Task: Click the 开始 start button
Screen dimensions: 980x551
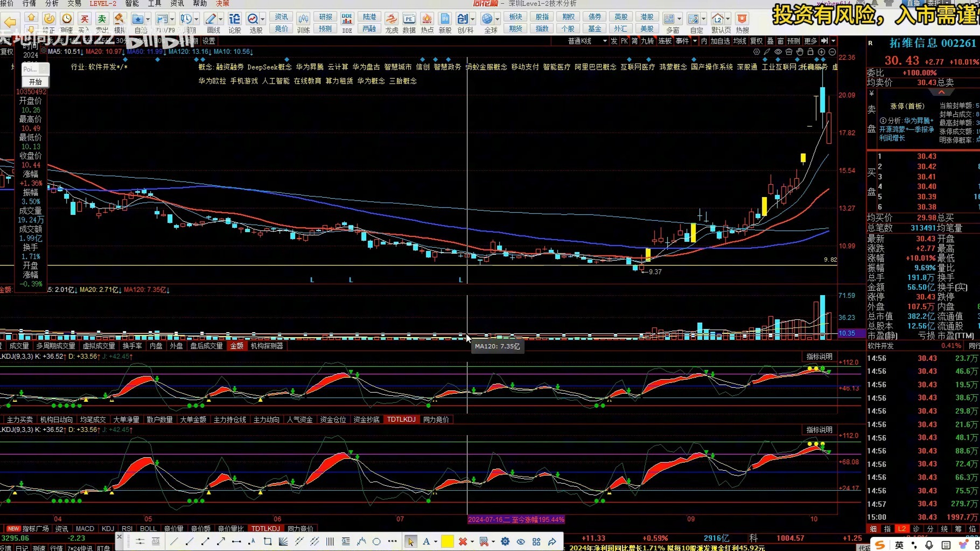Action: (x=36, y=82)
